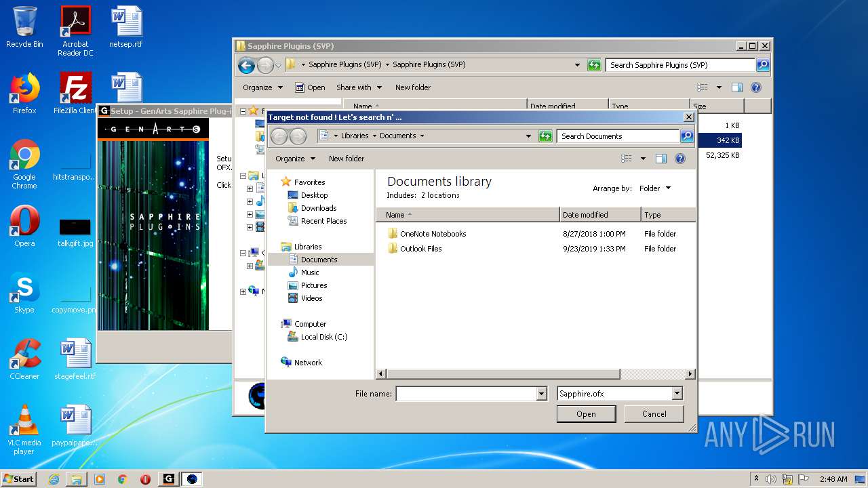Open the OneNote Notebooks folder

[x=433, y=234]
